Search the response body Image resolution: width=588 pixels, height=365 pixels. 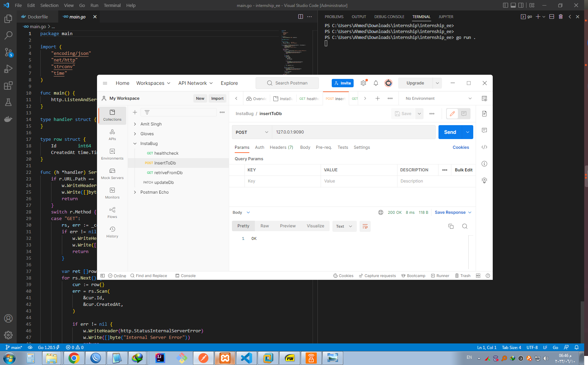(x=465, y=226)
